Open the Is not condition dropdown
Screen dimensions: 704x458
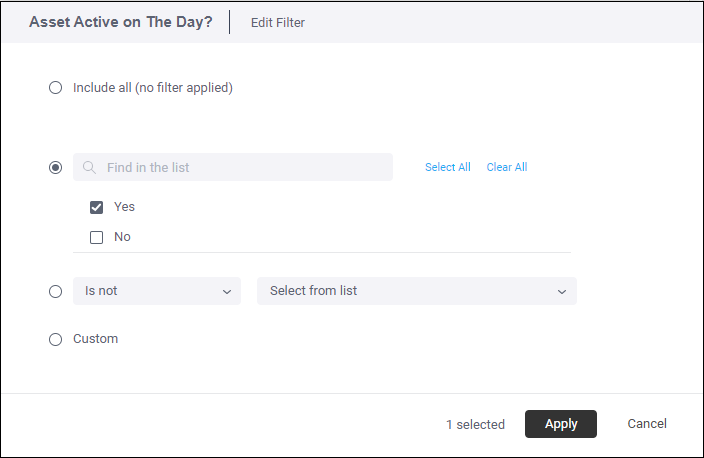click(156, 291)
